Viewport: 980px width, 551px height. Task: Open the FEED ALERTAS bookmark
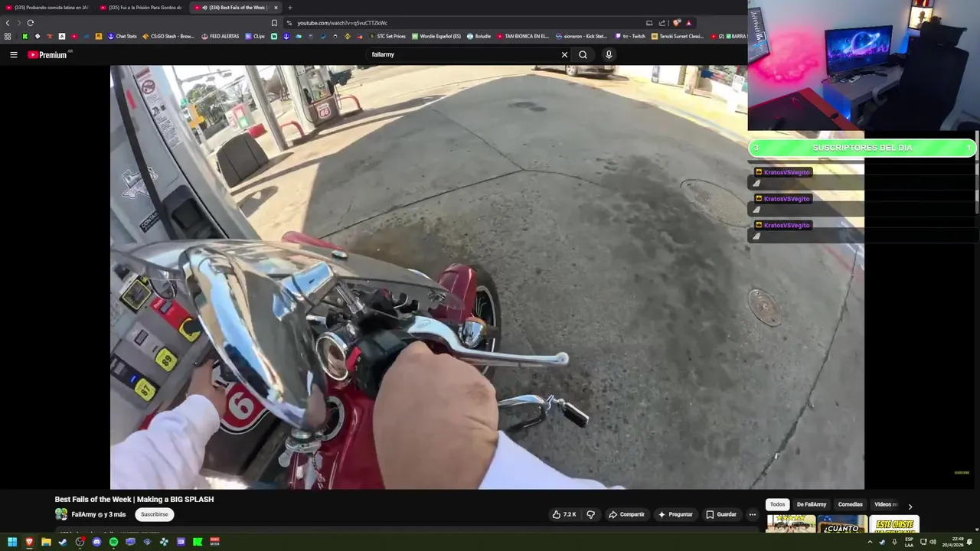[220, 36]
